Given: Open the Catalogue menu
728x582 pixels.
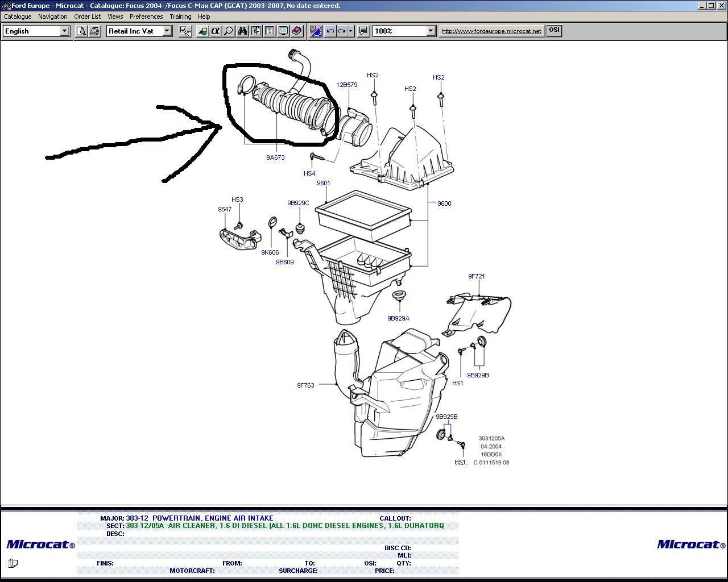Looking at the screenshot, I should click(18, 16).
